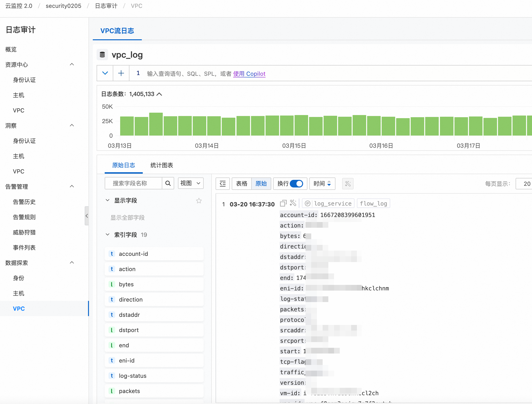Click the text-type icon of account-id field
This screenshot has height=404, width=532.
pyautogui.click(x=112, y=254)
